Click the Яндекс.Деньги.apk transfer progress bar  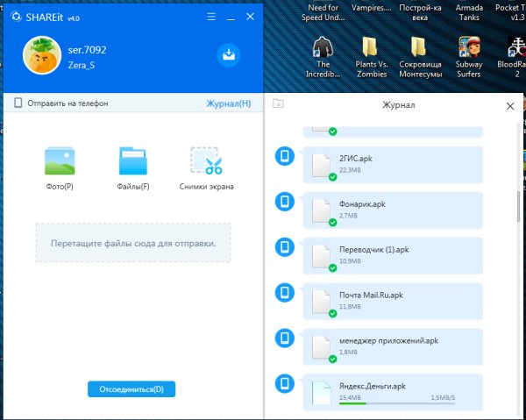pos(397,403)
